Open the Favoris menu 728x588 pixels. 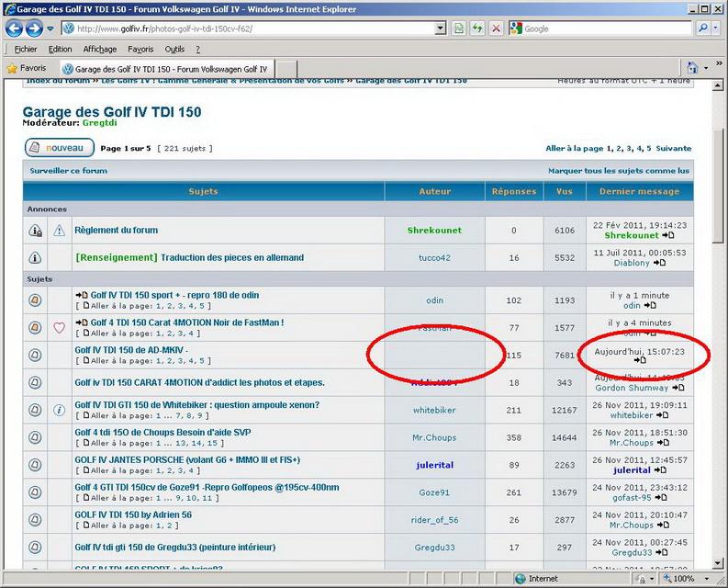click(140, 49)
